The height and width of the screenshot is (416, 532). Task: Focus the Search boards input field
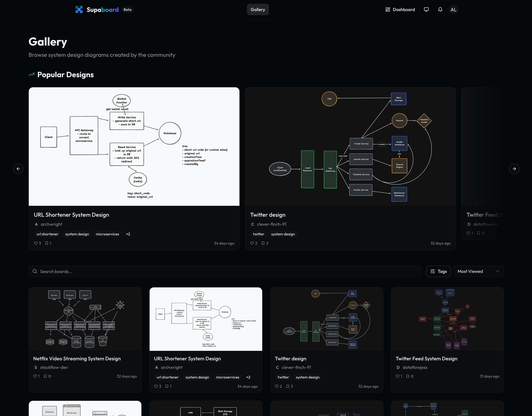click(x=224, y=271)
